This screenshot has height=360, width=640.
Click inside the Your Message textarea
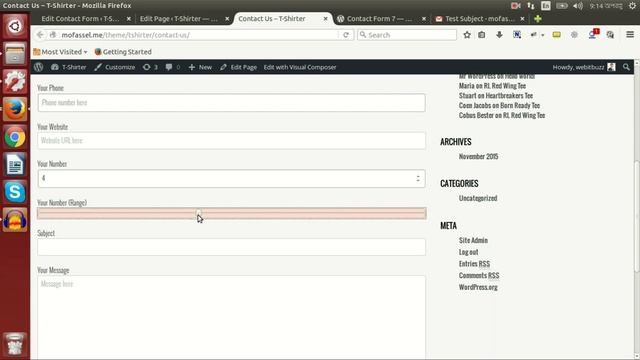coord(231,318)
